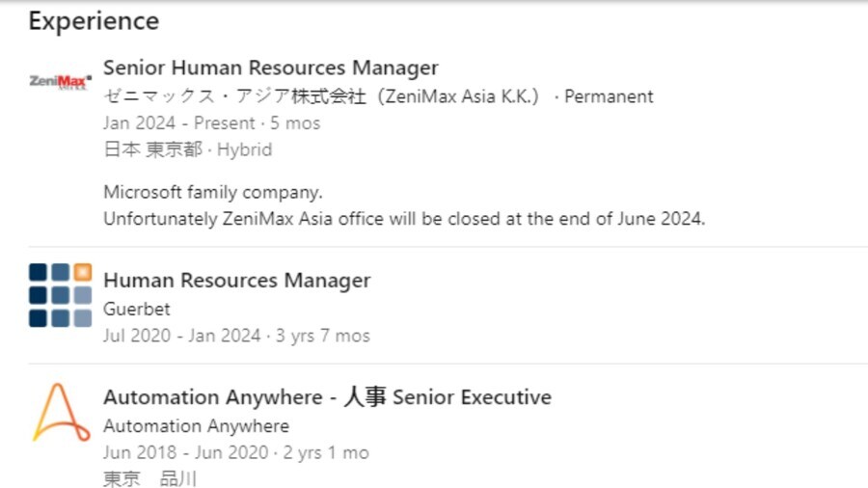Viewport: 868px width, 488px height.
Task: Click ZeniMax Asia K.K. company name
Action: [x=321, y=96]
